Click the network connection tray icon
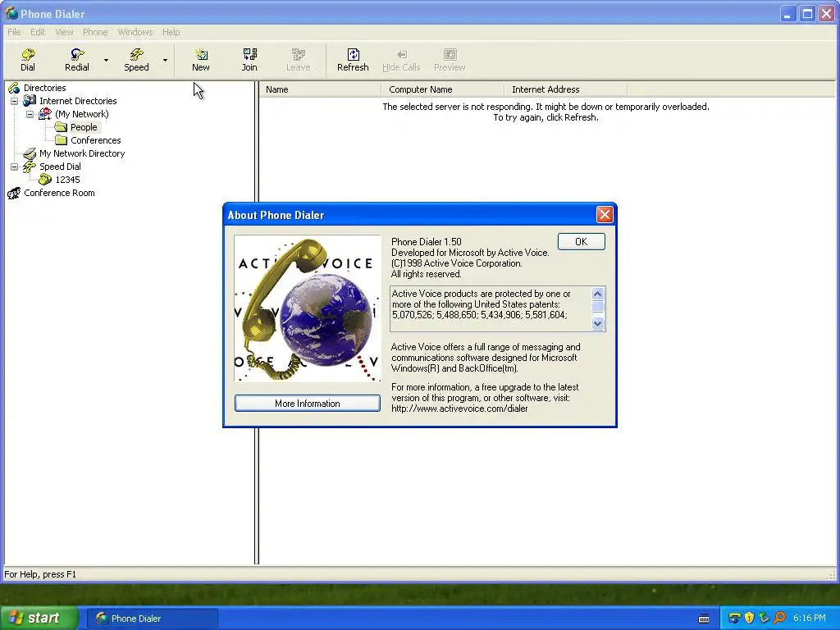The height and width of the screenshot is (630, 840). (x=765, y=619)
